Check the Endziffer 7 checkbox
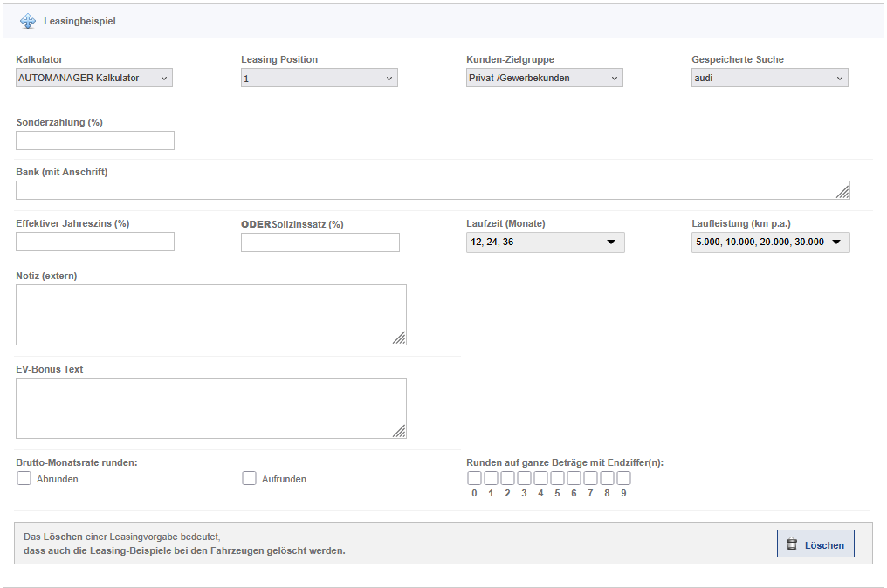887x588 pixels. point(590,478)
